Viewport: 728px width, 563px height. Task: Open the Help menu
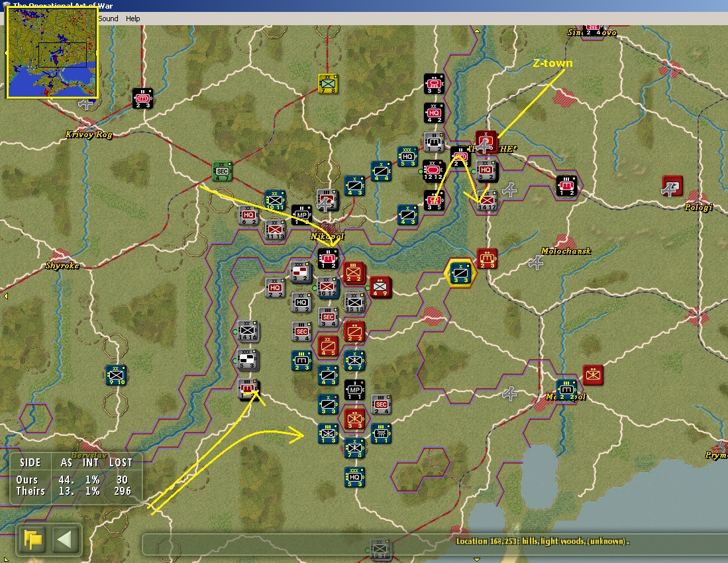pos(132,19)
